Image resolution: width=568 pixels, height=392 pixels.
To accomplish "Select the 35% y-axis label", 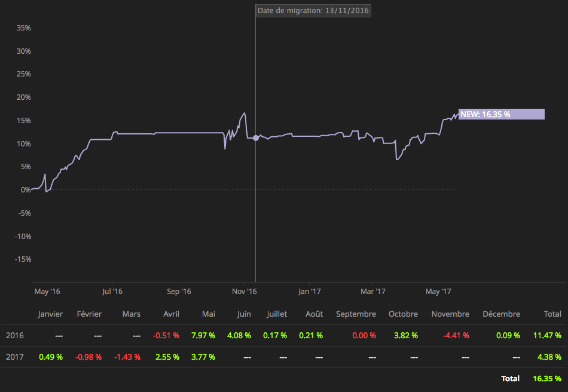I will [x=23, y=28].
